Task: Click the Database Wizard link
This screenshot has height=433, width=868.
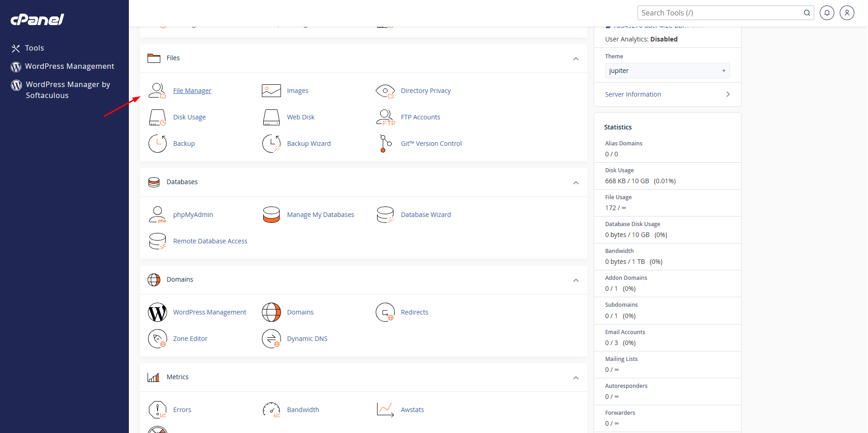Action: [x=426, y=215]
